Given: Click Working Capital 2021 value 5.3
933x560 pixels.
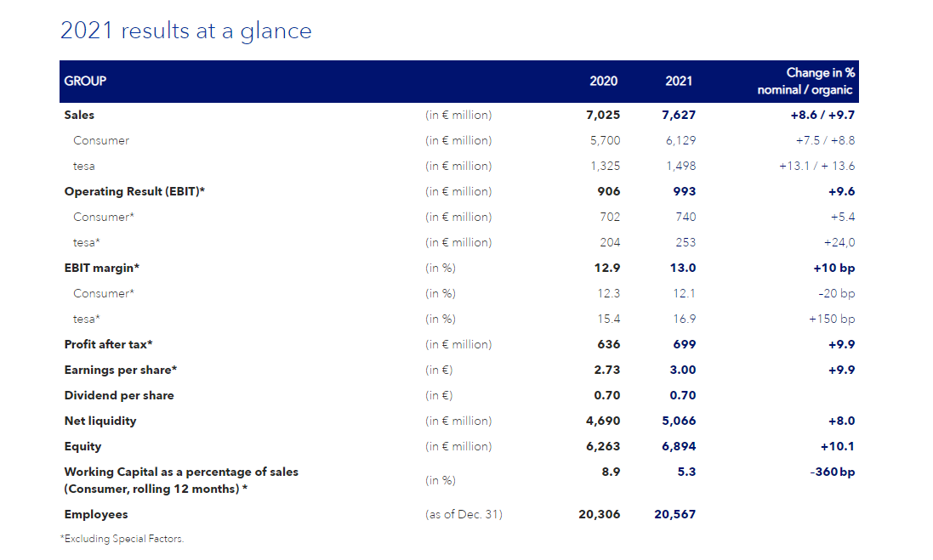Looking at the screenshot, I should [686, 472].
